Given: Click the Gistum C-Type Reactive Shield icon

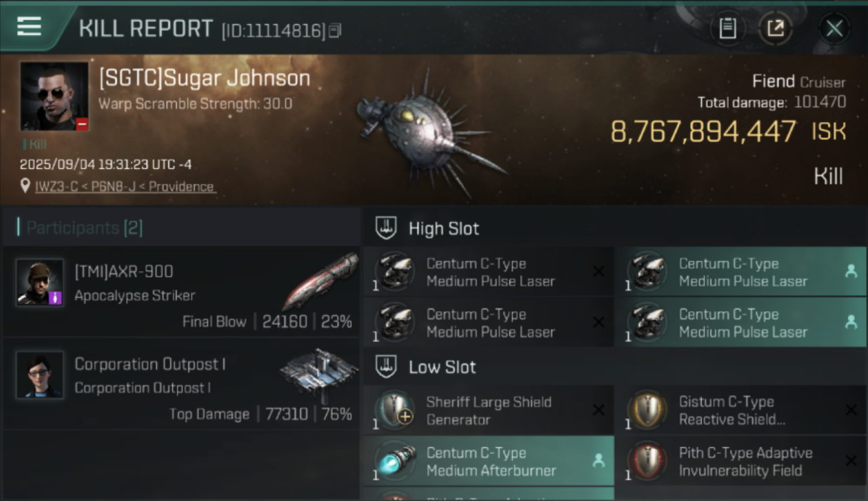Looking at the screenshot, I should click(647, 410).
